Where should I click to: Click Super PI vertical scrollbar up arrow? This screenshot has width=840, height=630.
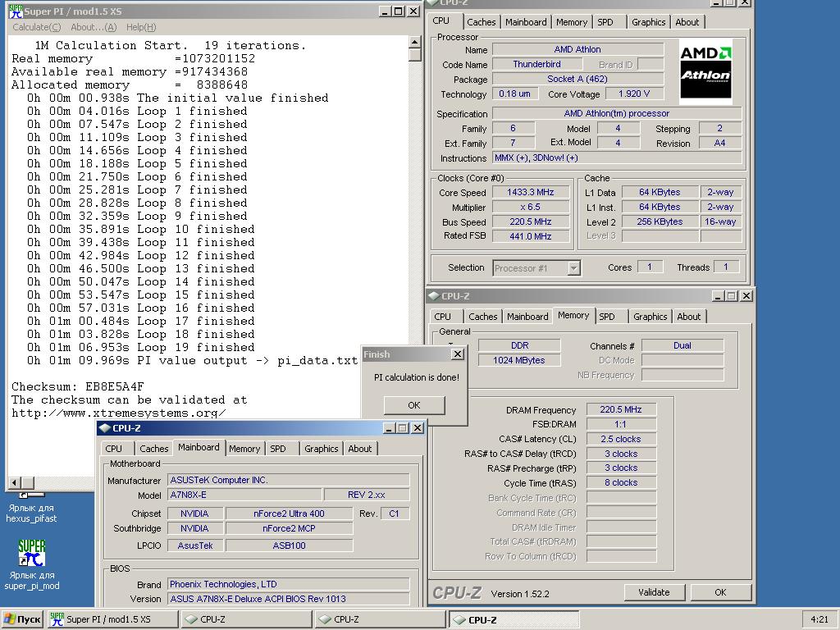pos(414,43)
